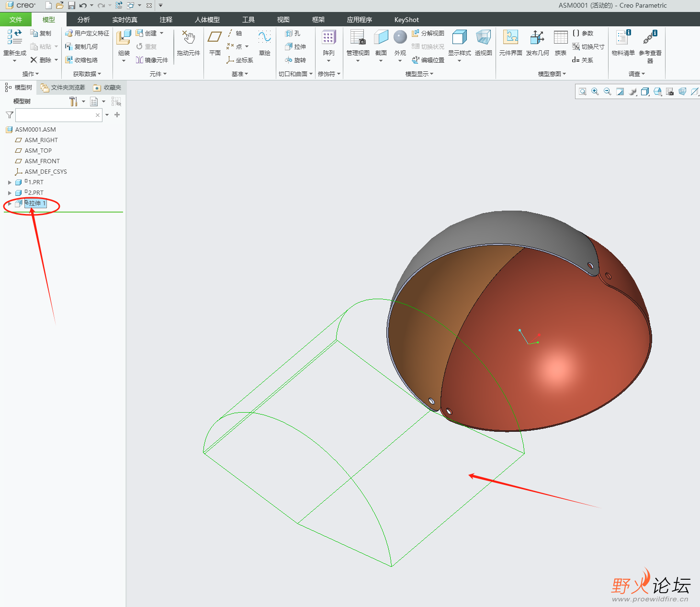Open the 收藏夹 favorites tab

coord(107,88)
